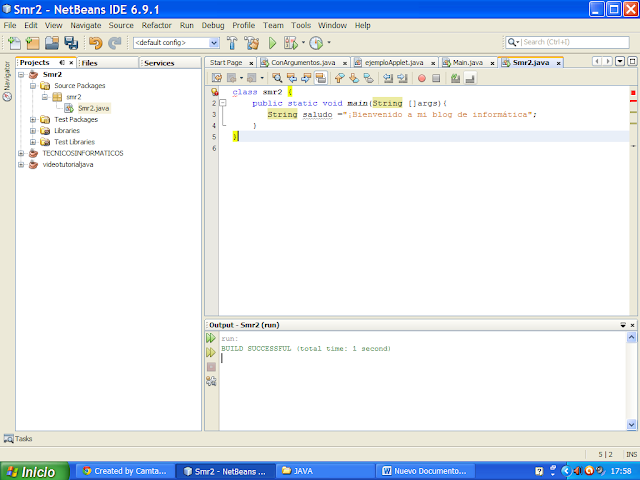Click the red error stripe marker
This screenshot has width=640, height=480.
633,100
